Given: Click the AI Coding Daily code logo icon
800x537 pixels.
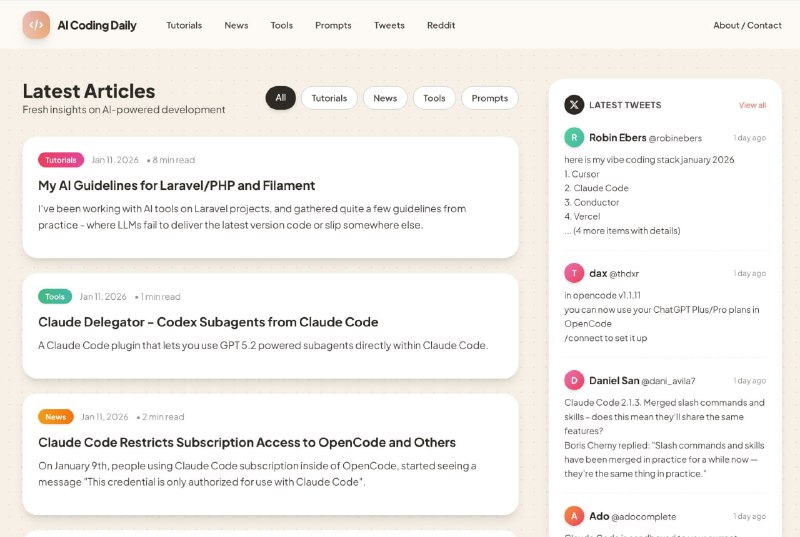Looking at the screenshot, I should [x=36, y=25].
